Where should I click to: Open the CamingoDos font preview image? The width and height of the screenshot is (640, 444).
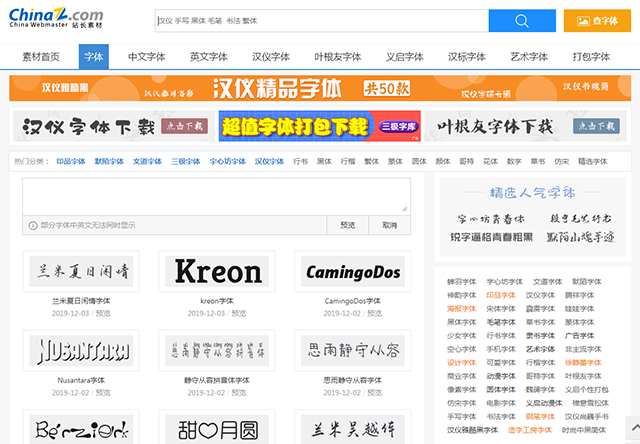click(x=352, y=271)
